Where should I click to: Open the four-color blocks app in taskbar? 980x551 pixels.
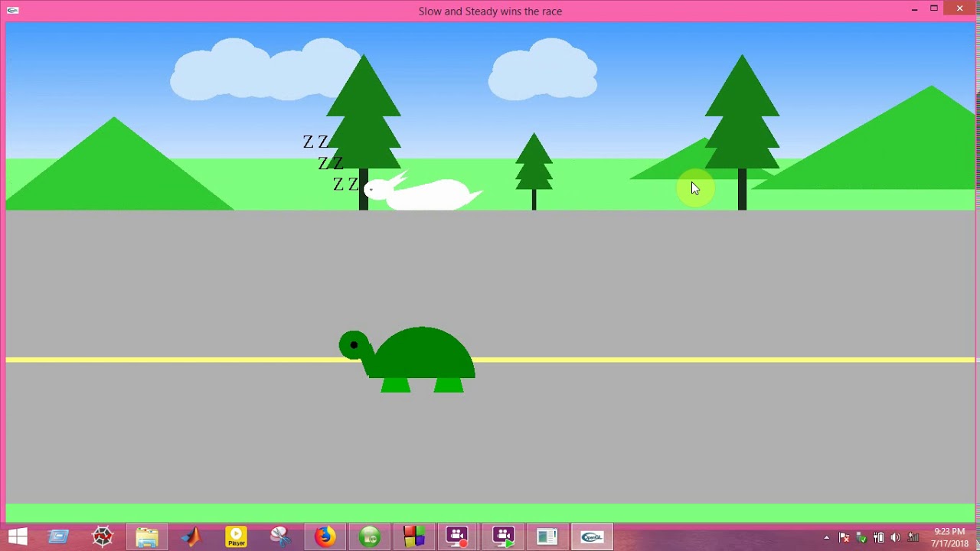(x=414, y=537)
